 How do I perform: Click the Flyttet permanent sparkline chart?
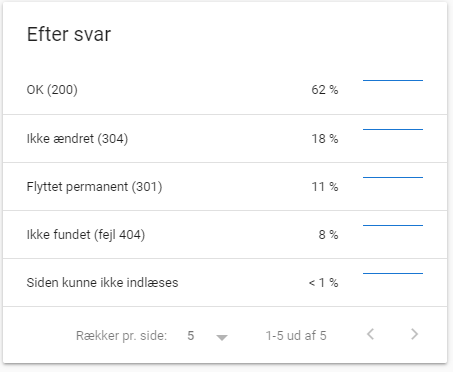pos(393,177)
